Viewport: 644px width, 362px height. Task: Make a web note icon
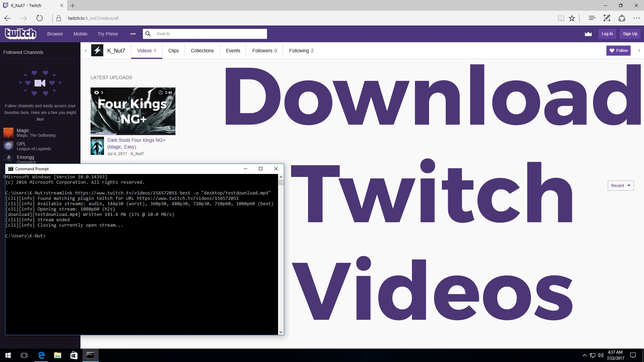point(607,18)
